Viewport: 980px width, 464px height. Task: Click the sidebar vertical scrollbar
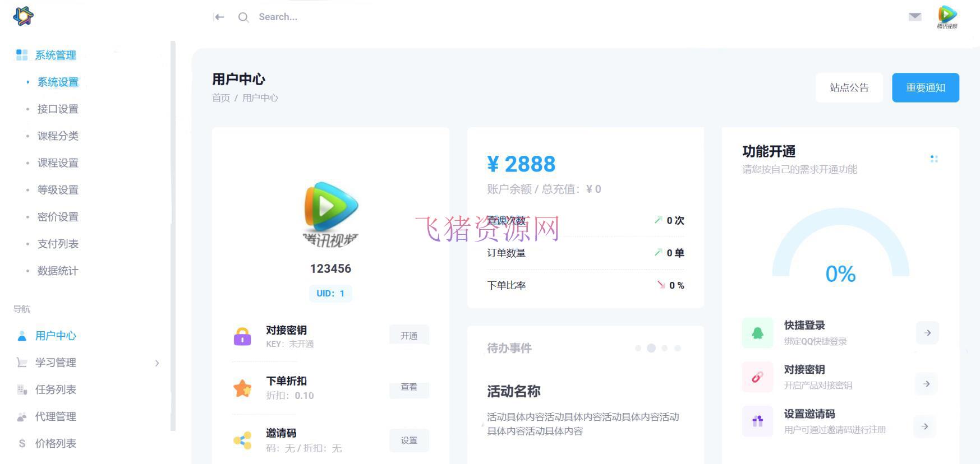[x=173, y=235]
